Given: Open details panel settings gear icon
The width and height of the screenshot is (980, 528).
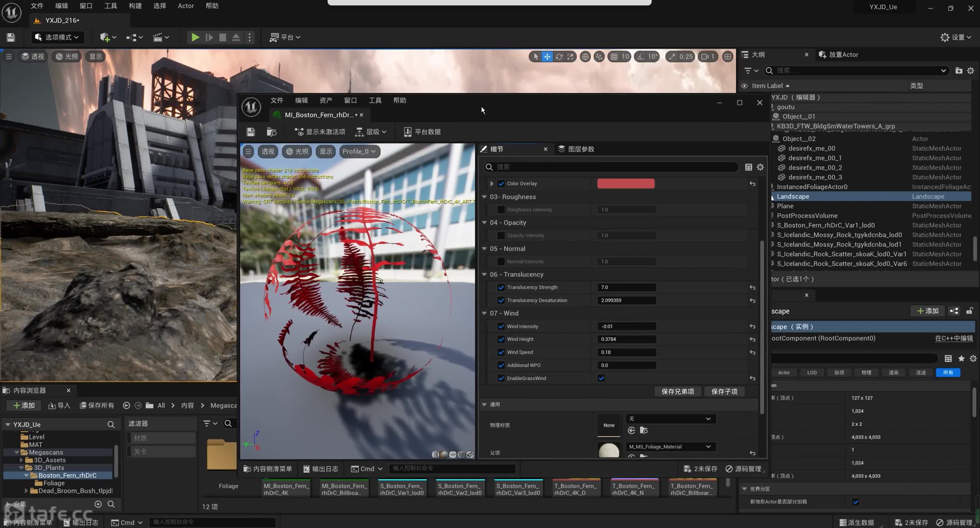Looking at the screenshot, I should click(760, 167).
